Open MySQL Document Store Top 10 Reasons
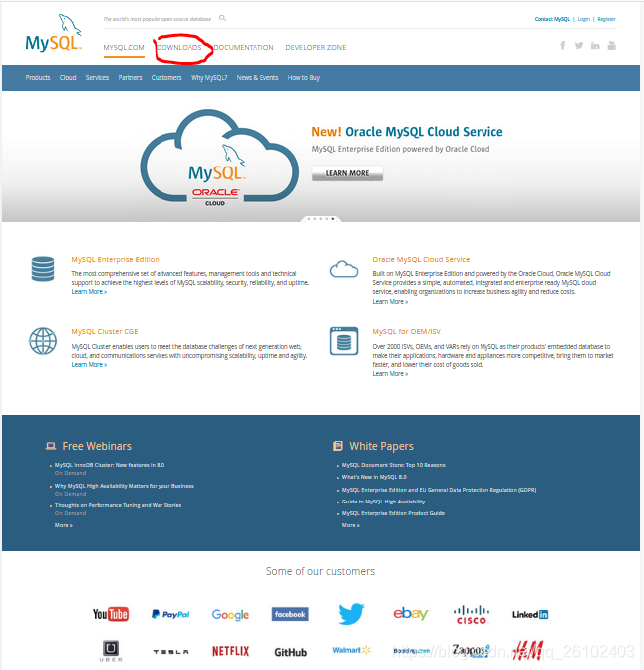Screen dimensions: 644x670 tap(394, 465)
